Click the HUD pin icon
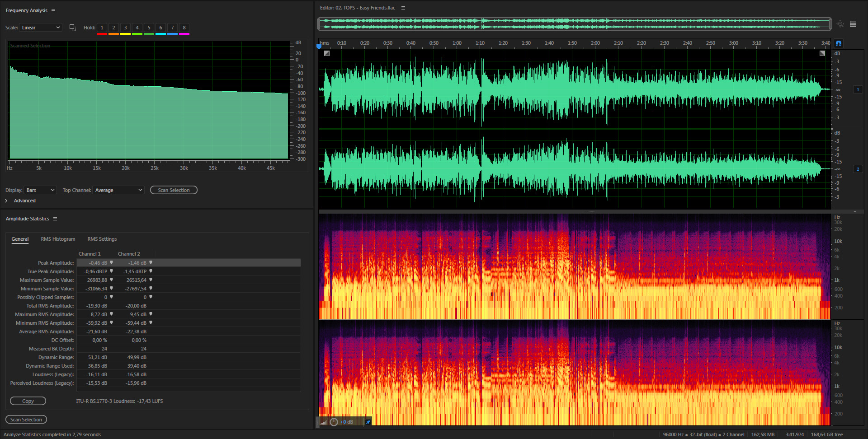The height and width of the screenshot is (439, 868). point(368,422)
